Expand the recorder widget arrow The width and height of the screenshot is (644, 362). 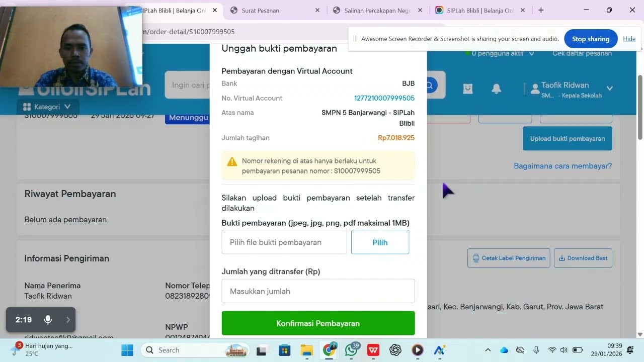pos(68,320)
